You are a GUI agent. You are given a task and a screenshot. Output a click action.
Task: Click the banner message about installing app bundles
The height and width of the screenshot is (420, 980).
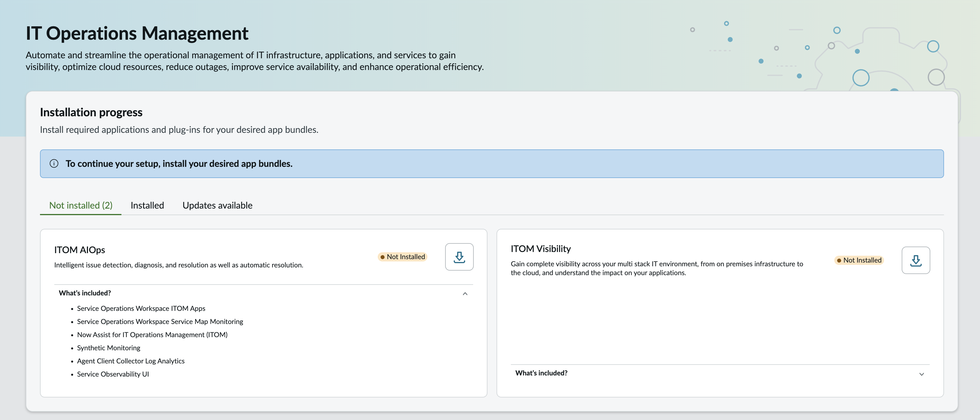(x=179, y=164)
